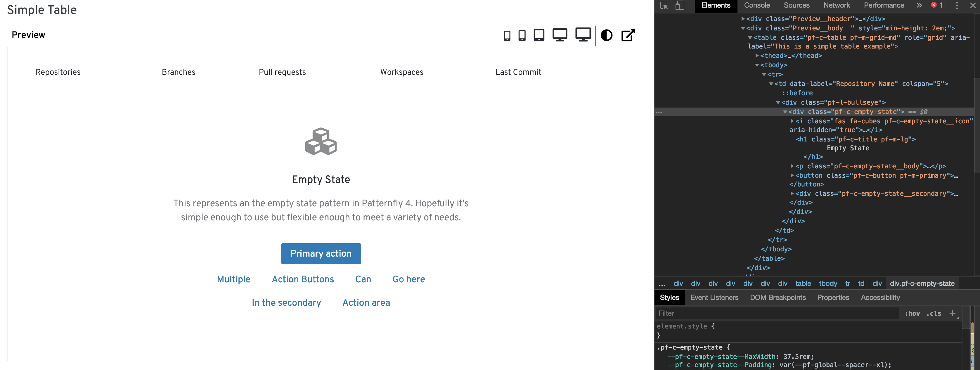Select the h1 pf-c-title element line
Image resolution: width=980 pixels, height=370 pixels.
(856, 139)
